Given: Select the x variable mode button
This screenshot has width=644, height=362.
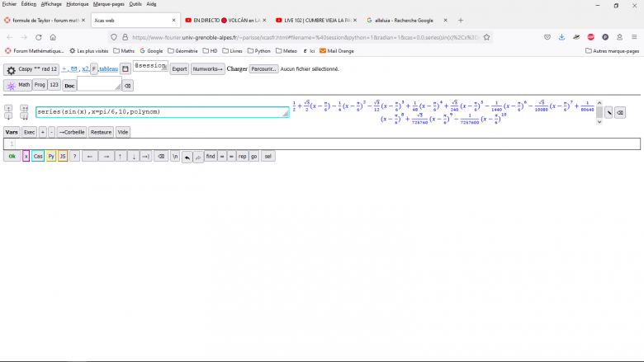Looking at the screenshot, I should pyautogui.click(x=26, y=157).
